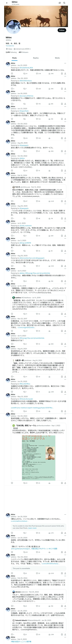Open the Posts tab
Image resolution: width=72 pixels, height=644 pixels.
pyautogui.click(x=14, y=58)
